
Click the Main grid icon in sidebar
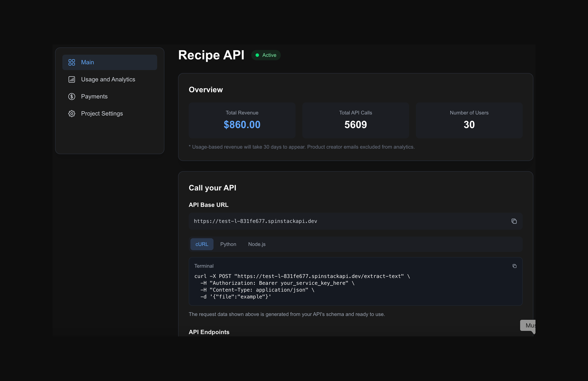click(72, 62)
